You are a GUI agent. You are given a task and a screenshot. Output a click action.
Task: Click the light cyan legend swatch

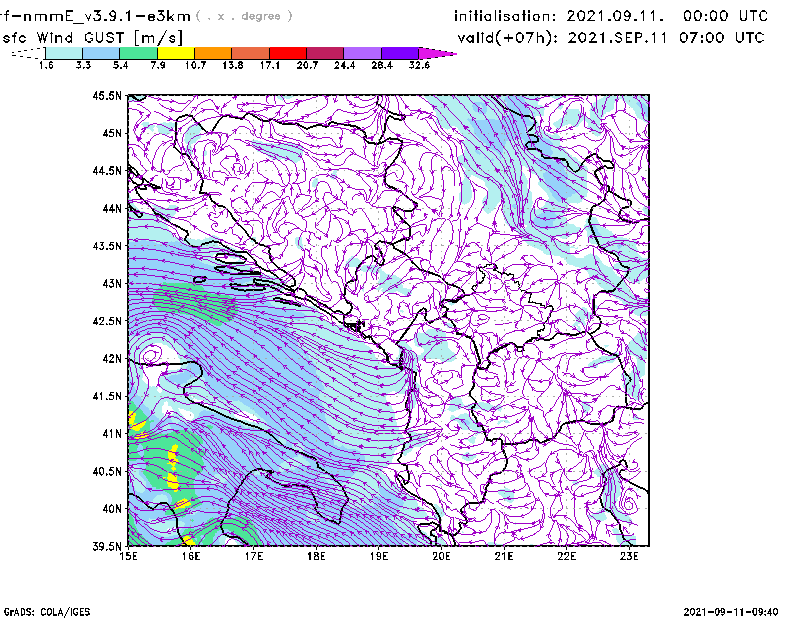(x=64, y=53)
